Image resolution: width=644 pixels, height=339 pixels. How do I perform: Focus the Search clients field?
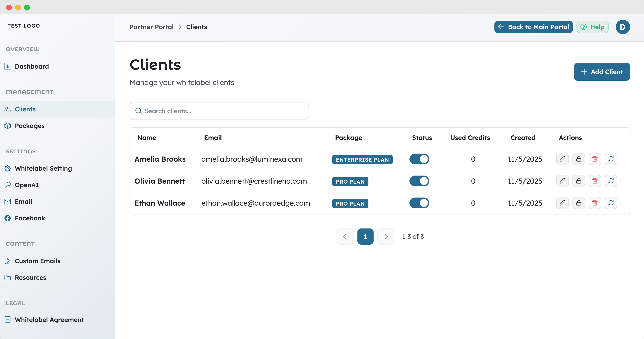coord(225,111)
